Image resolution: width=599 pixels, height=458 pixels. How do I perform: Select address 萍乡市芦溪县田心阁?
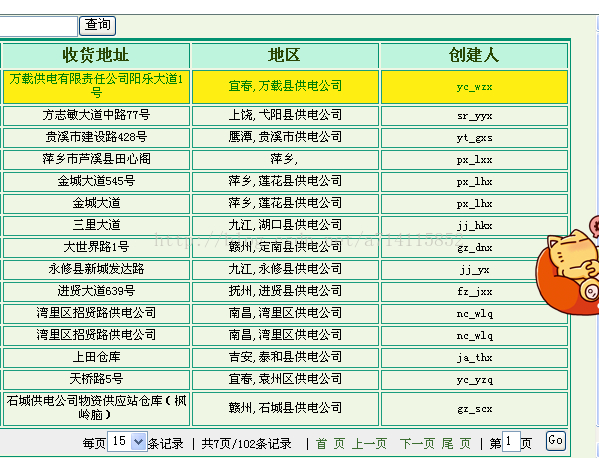click(x=96, y=160)
